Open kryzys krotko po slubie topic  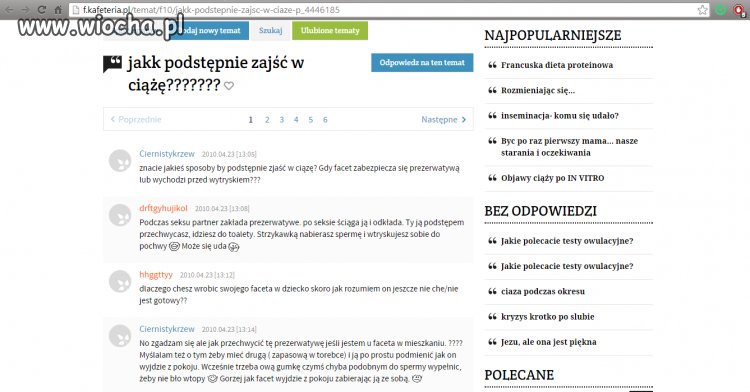tap(548, 317)
